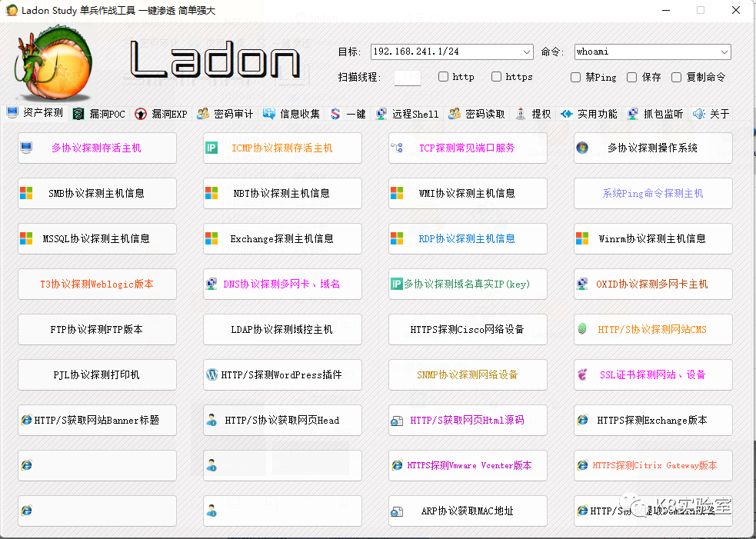Run 系统Ping命令探测主机 button
The height and width of the screenshot is (539, 756).
[x=653, y=193]
